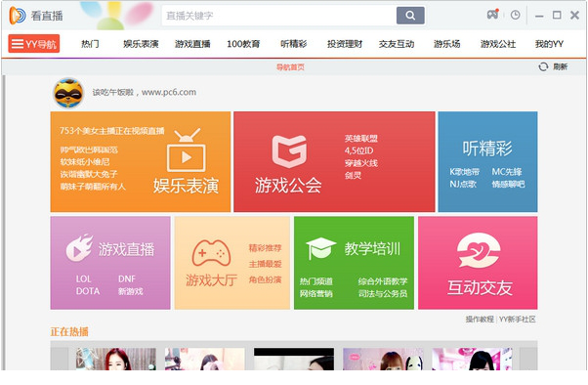The width and height of the screenshot is (588, 385).
Task: Select the 热门 tab
Action: [91, 44]
